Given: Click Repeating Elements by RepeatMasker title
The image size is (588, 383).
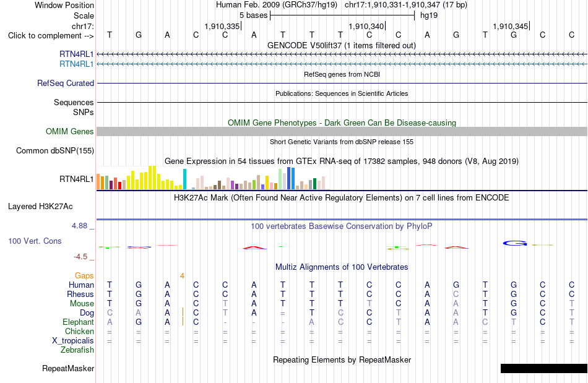Looking at the screenshot, I should (342, 359).
